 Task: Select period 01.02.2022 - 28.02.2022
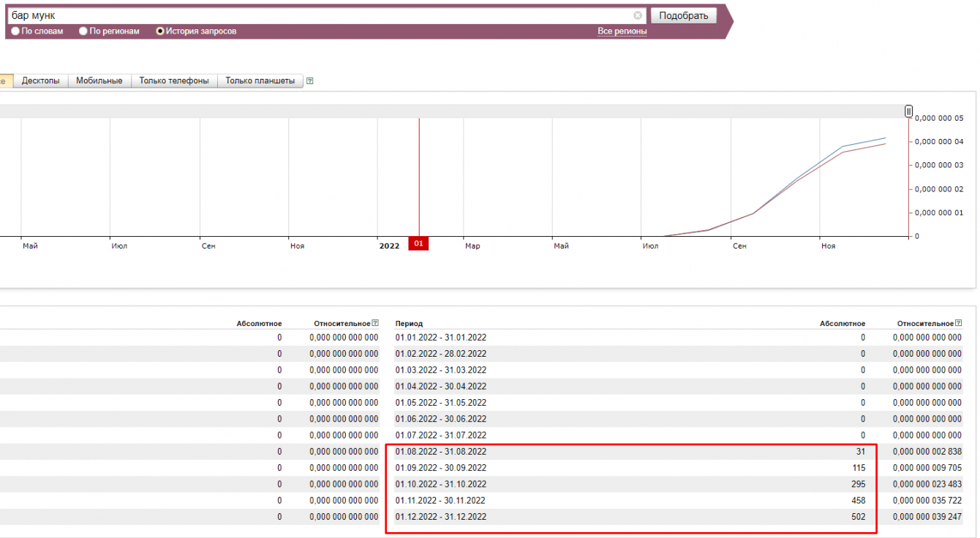(441, 354)
